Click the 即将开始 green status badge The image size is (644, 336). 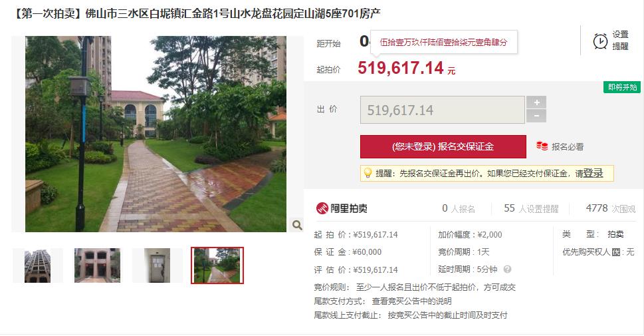tap(622, 87)
